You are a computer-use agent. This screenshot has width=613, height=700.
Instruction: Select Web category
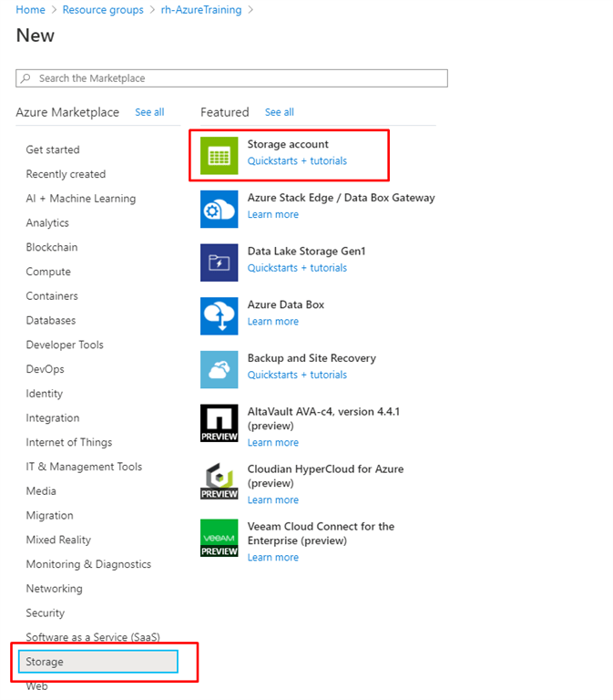(x=36, y=686)
